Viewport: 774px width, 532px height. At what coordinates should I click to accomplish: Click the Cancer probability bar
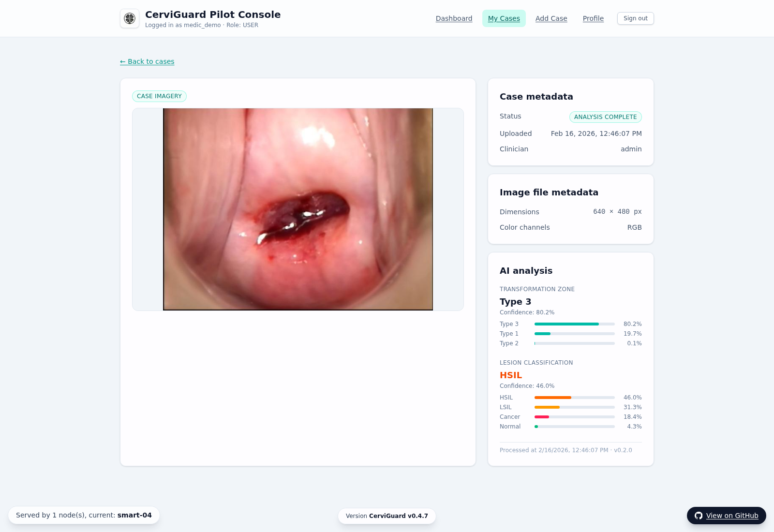[574, 417]
